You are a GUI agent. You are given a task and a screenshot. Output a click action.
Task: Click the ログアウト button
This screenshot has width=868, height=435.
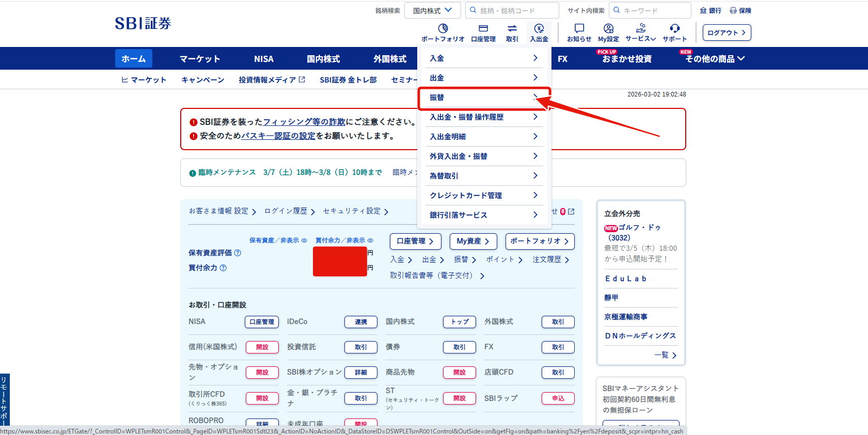click(727, 33)
